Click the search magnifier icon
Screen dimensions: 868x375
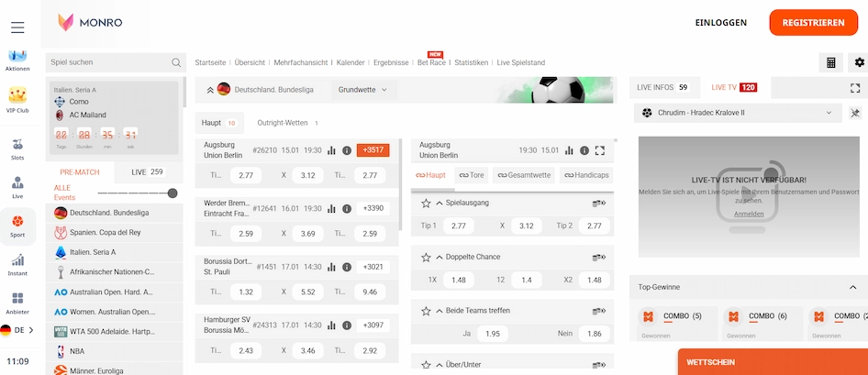pos(176,62)
